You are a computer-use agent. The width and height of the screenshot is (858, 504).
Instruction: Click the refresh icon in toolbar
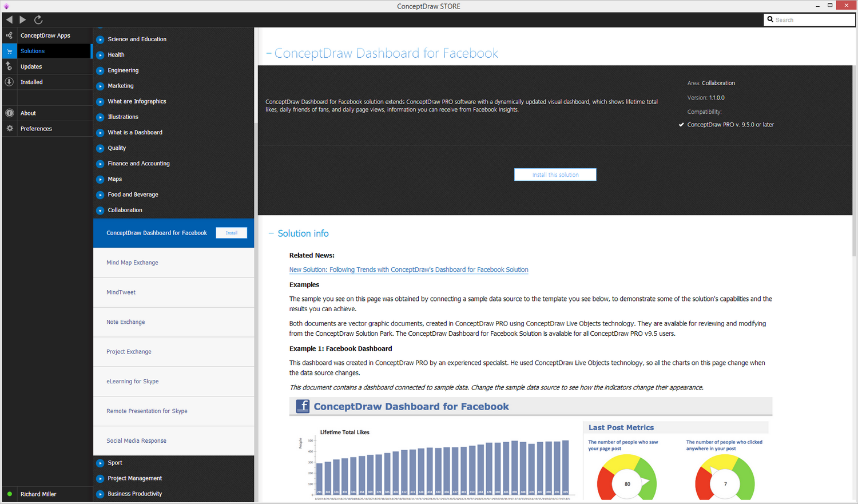point(38,20)
